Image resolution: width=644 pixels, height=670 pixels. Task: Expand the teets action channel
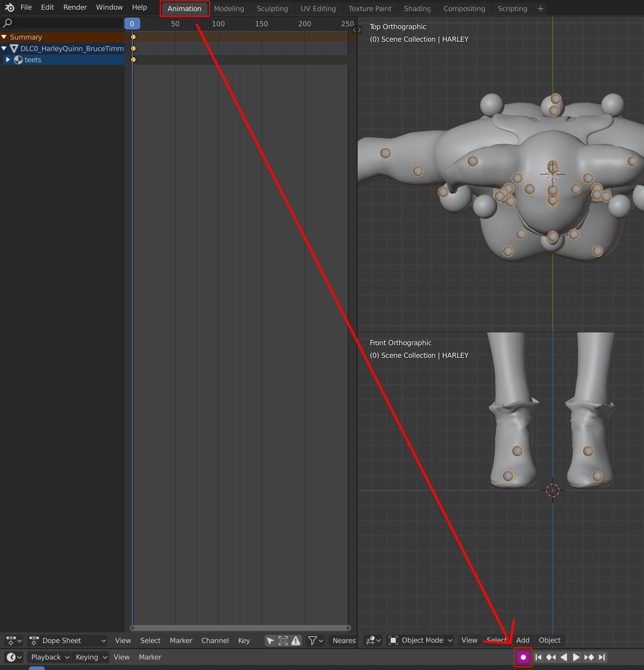click(8, 59)
